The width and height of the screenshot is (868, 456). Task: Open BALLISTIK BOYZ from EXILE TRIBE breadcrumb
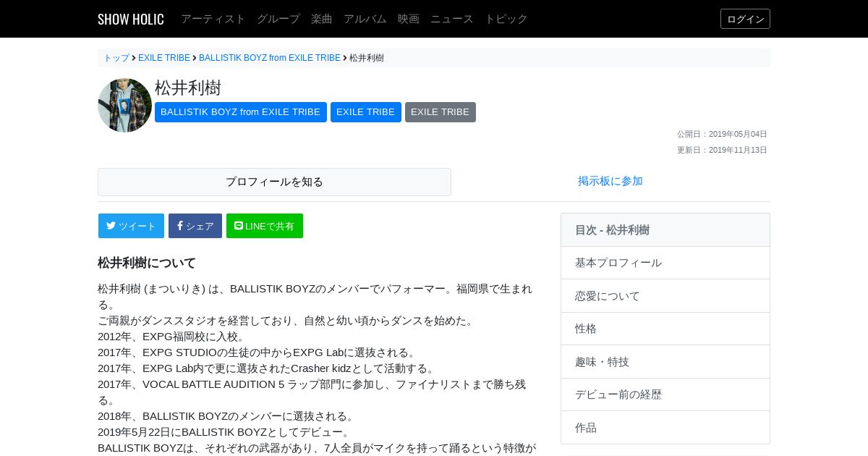[x=270, y=58]
